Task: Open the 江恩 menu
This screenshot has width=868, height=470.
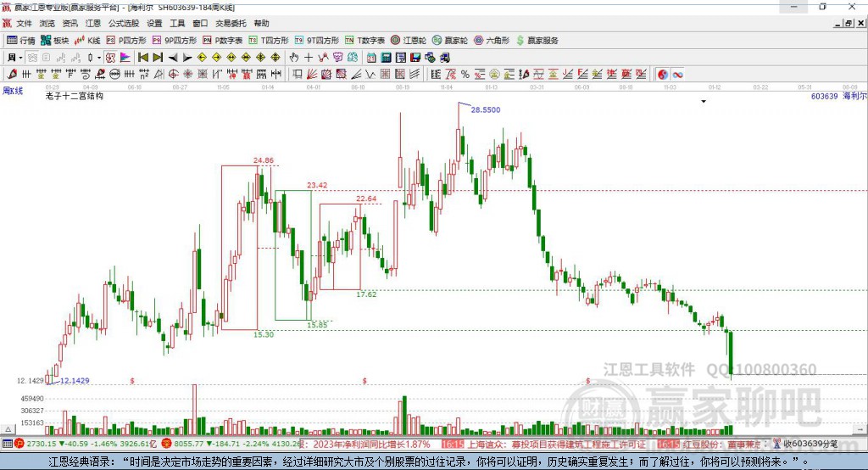Action: [x=93, y=23]
